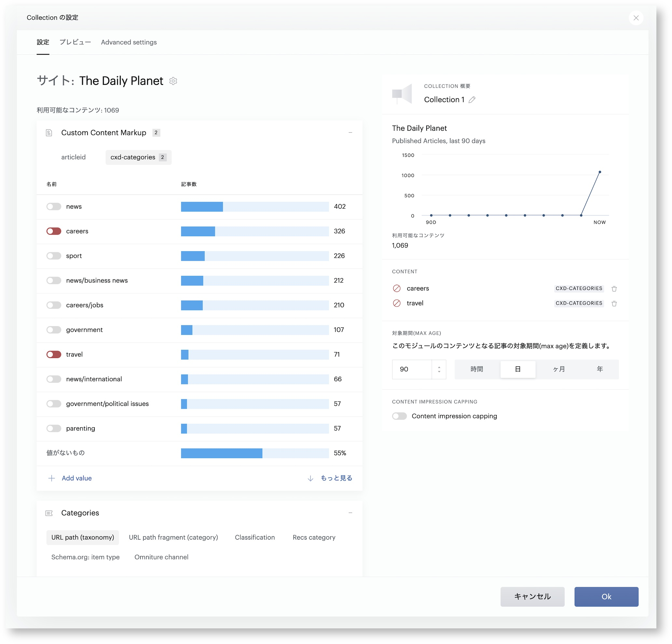Click the exclusion icon beside travel
The width and height of the screenshot is (672, 644).
click(397, 303)
